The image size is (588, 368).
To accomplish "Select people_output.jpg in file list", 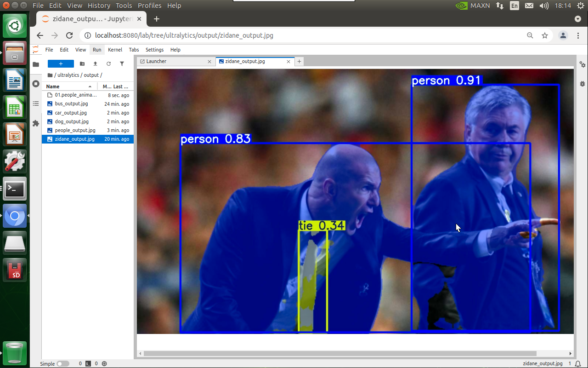I will [x=88, y=130].
